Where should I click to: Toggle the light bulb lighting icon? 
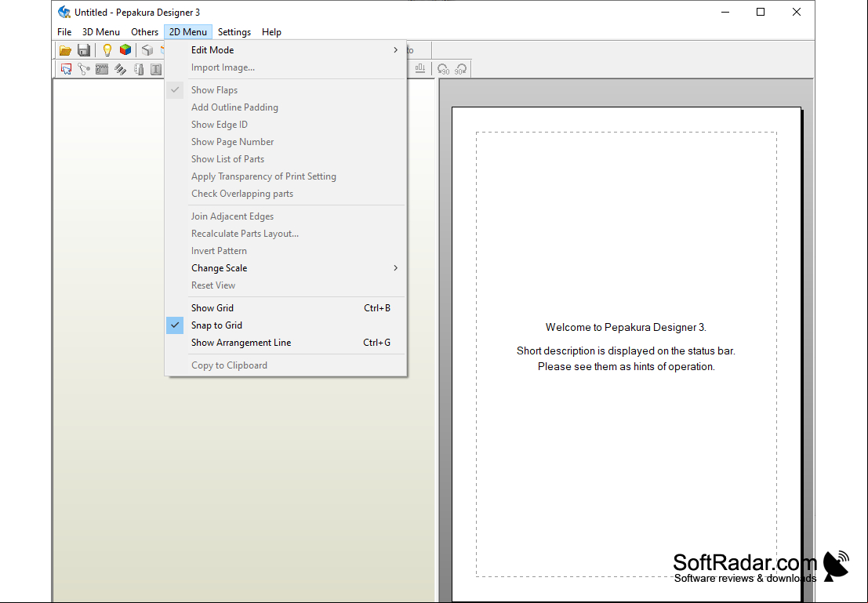point(107,50)
